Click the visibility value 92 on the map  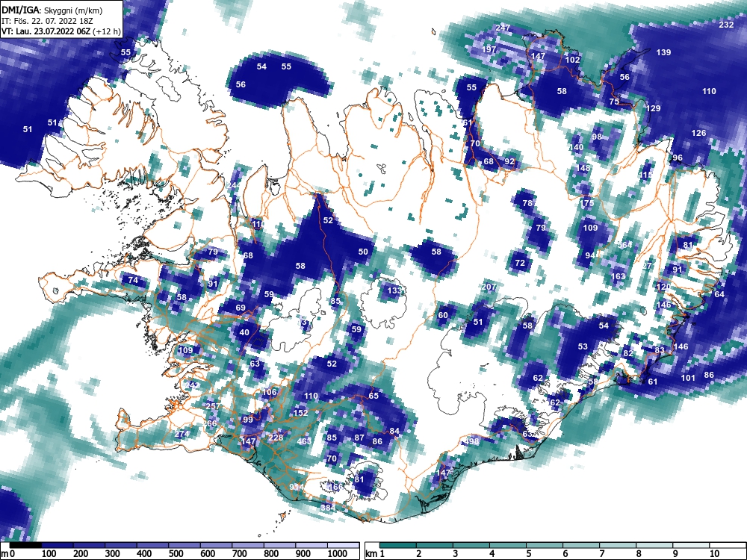click(509, 161)
